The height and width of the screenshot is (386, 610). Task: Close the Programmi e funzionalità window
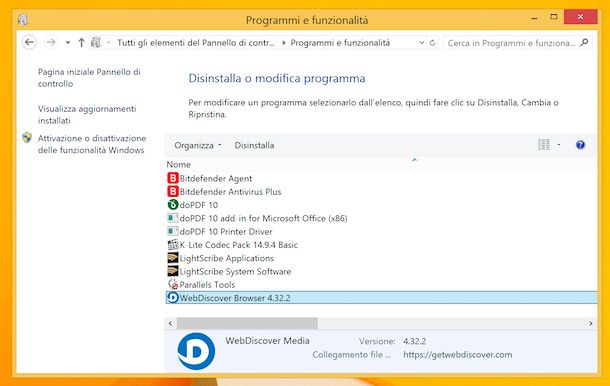pyautogui.click(x=580, y=17)
